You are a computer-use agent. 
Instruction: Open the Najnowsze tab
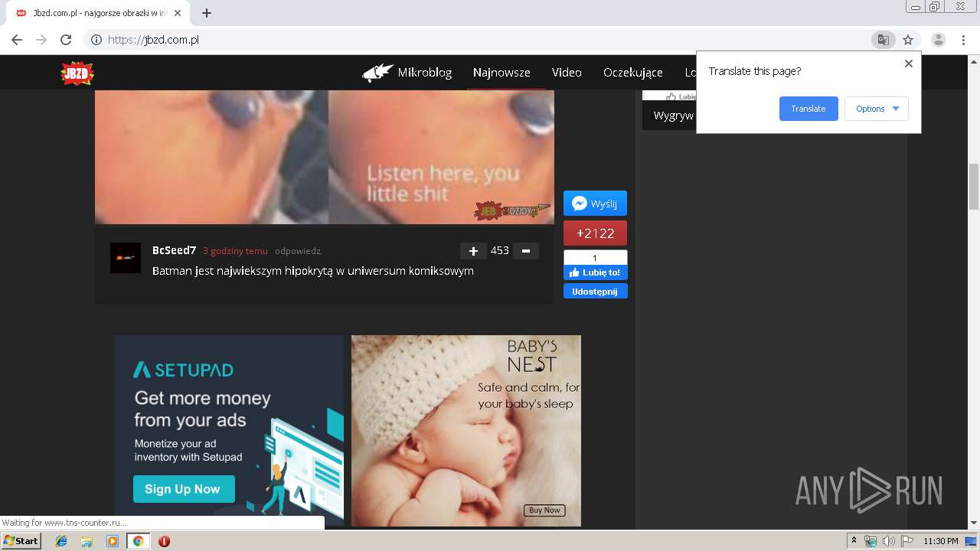[x=501, y=73]
